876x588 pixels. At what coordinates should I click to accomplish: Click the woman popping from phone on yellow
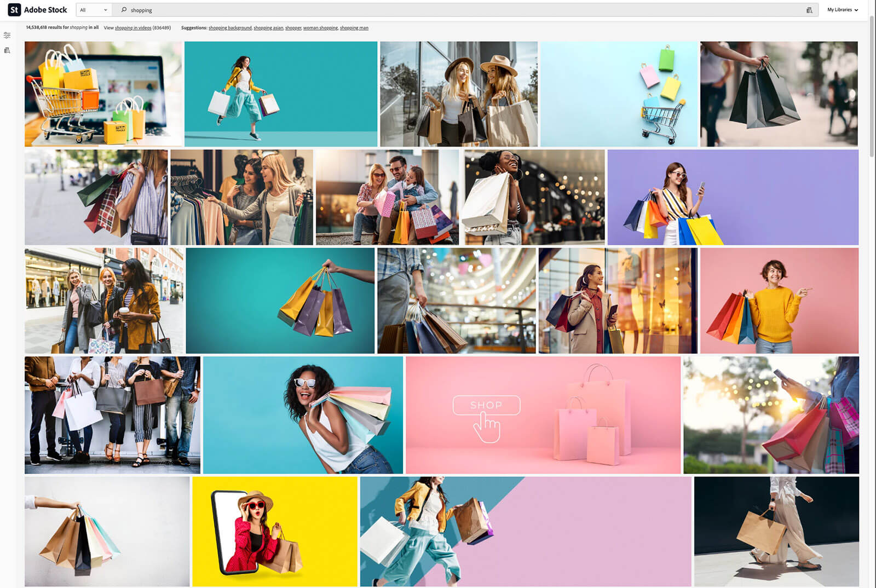[x=274, y=531]
